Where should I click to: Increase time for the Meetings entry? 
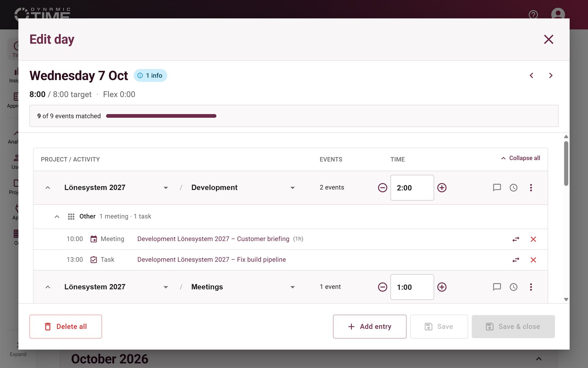click(442, 287)
